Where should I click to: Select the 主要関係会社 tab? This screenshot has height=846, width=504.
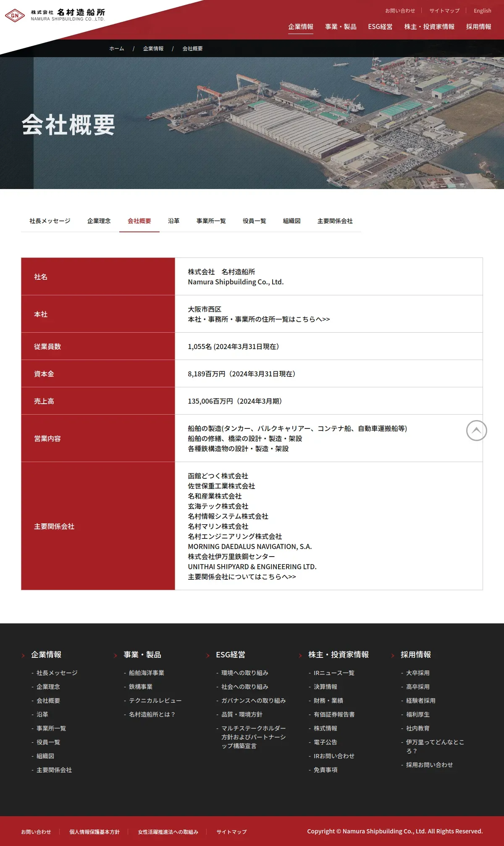[335, 221]
